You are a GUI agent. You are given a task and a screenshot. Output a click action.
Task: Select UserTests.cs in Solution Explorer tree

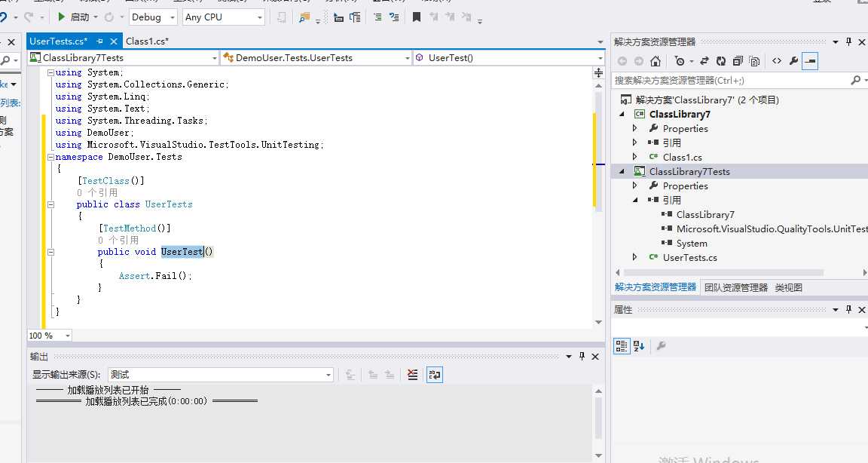tap(689, 258)
